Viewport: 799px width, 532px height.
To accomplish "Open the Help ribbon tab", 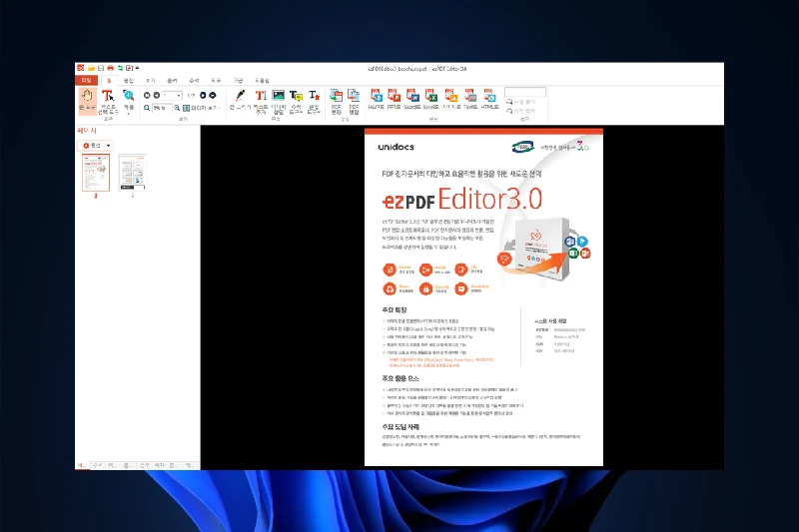I will click(x=262, y=81).
